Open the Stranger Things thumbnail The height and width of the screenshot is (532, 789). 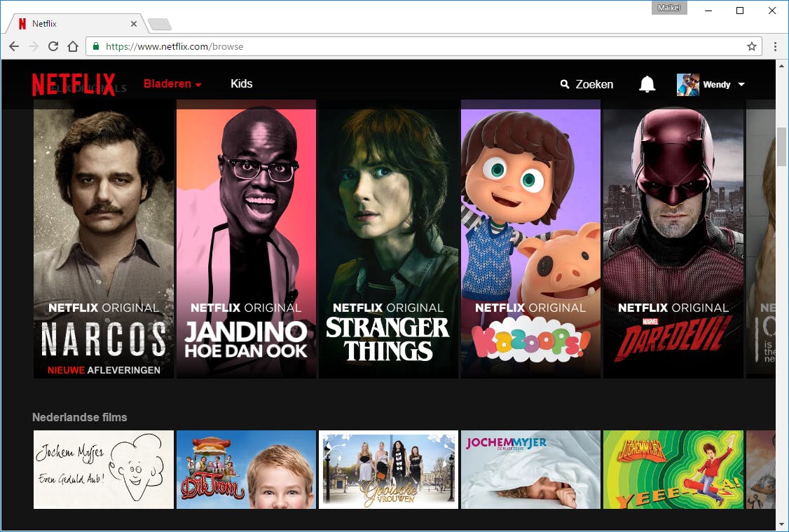click(x=388, y=238)
